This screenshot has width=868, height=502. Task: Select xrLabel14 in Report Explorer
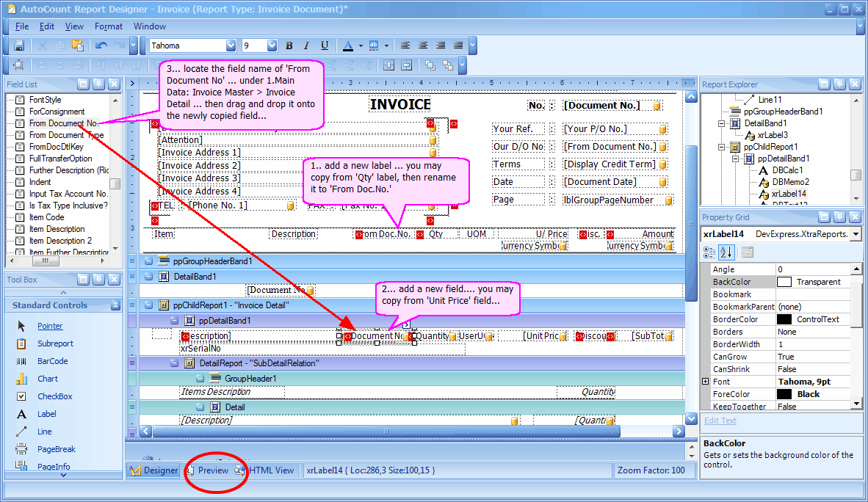pyautogui.click(x=788, y=194)
